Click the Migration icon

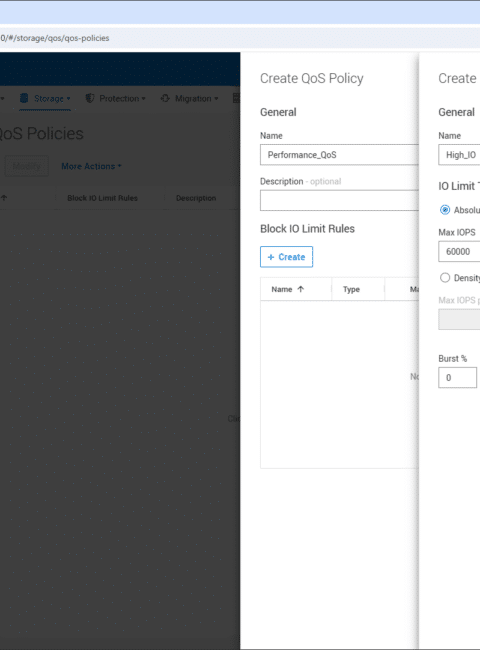(165, 98)
